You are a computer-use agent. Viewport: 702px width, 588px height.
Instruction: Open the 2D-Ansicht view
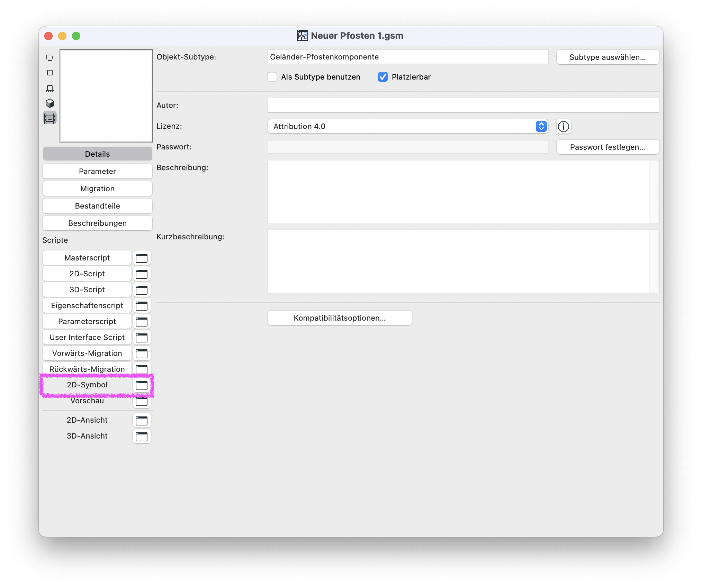click(87, 420)
